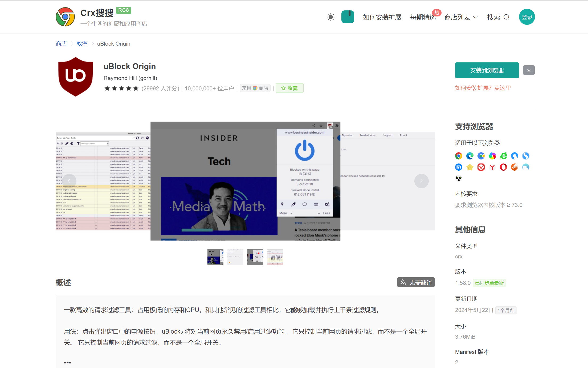Open the 每期精选 menu item
This screenshot has width=588, height=368.
[423, 17]
